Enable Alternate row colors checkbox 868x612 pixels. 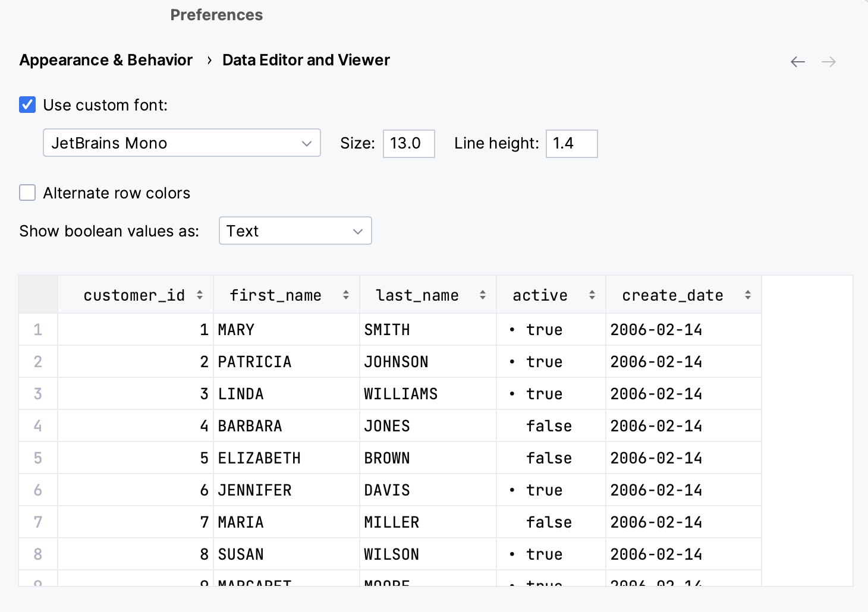[27, 193]
